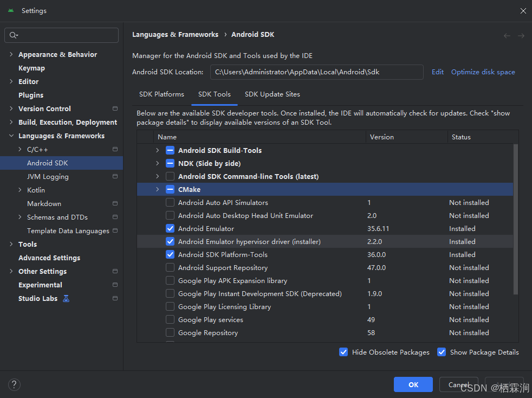The height and width of the screenshot is (398, 532).
Task: Click project-level icon beside Schemas and DTDs
Action: [x=115, y=217]
